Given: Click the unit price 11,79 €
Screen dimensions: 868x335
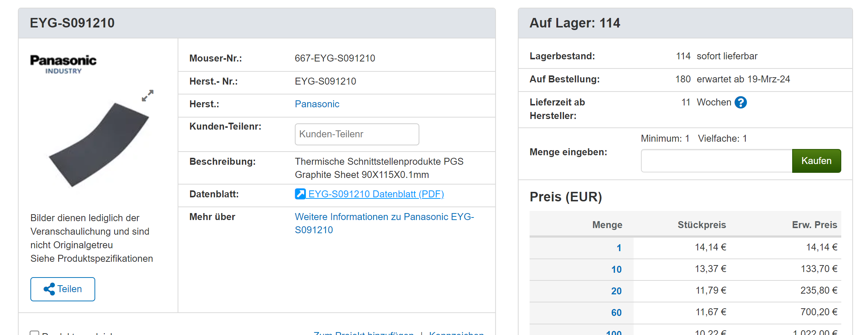Looking at the screenshot, I should point(711,290).
